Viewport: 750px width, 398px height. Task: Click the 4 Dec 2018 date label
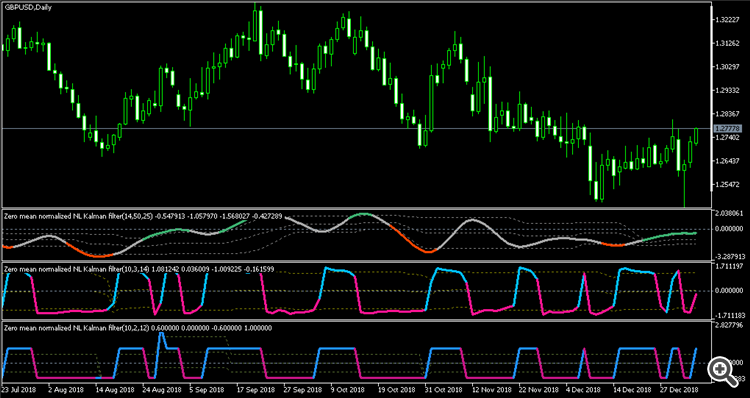pos(584,390)
